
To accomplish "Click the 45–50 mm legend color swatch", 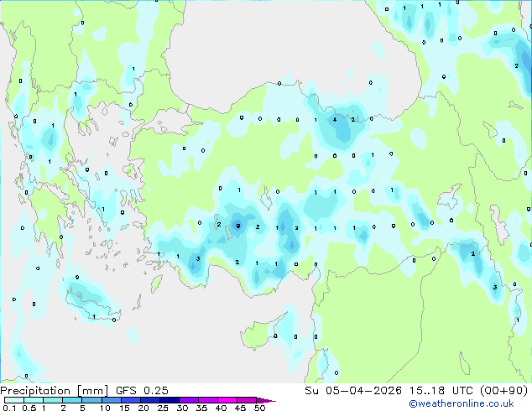I will (x=247, y=400).
